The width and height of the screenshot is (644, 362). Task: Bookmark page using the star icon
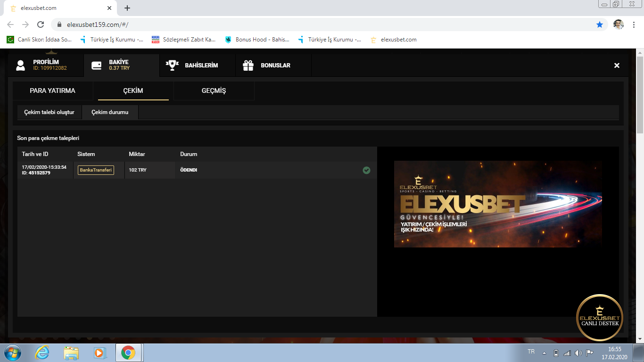point(599,25)
